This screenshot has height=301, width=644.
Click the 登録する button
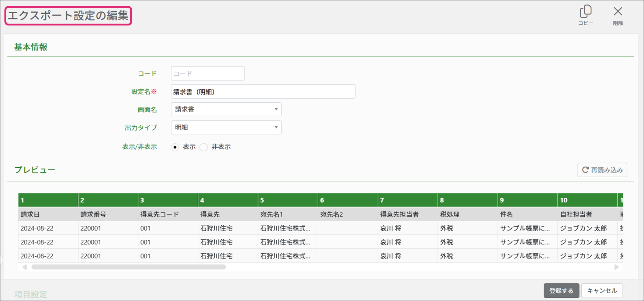point(561,291)
